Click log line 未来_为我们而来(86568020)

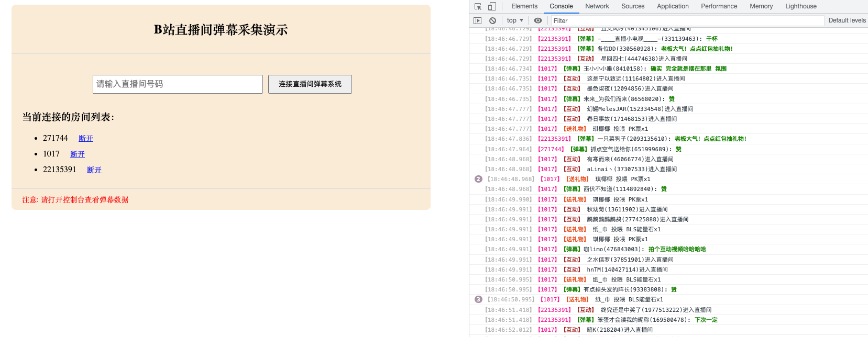(x=668, y=99)
